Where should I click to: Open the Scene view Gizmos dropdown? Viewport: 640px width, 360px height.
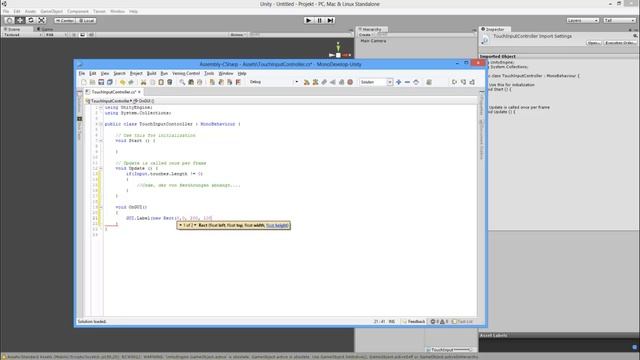pos(238,35)
